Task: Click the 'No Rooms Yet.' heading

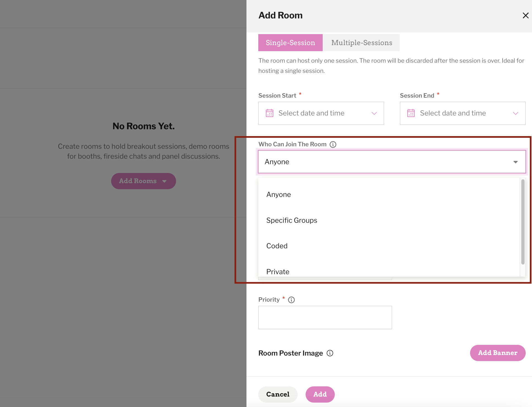Action: click(144, 126)
